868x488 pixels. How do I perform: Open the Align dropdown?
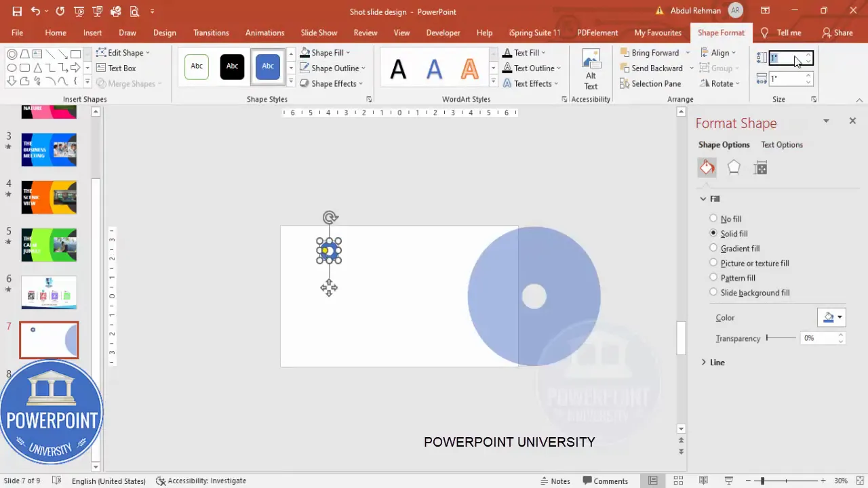coord(718,52)
